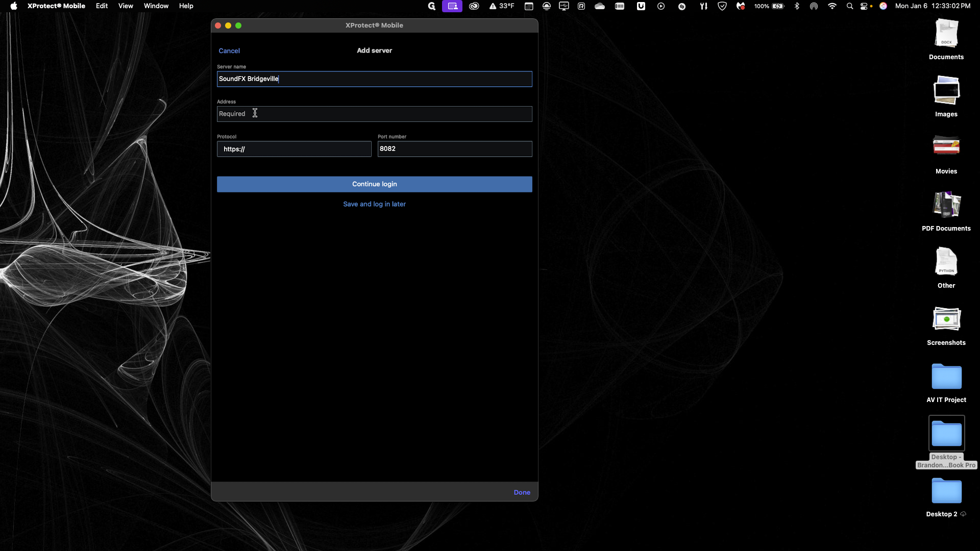980x551 pixels.
Task: Close the XProtect Mobile window
Action: (x=218, y=26)
